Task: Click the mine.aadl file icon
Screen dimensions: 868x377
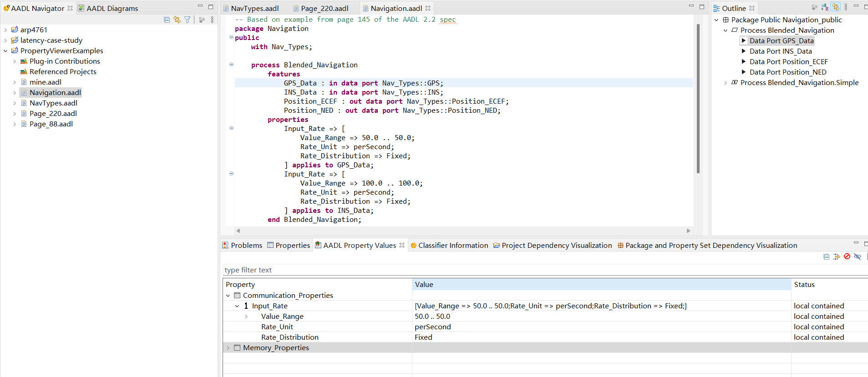Action: (x=24, y=82)
